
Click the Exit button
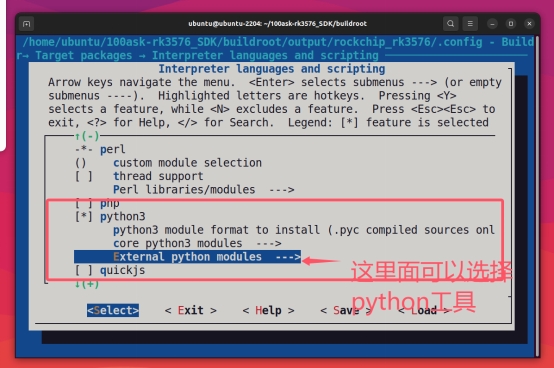tap(191, 310)
